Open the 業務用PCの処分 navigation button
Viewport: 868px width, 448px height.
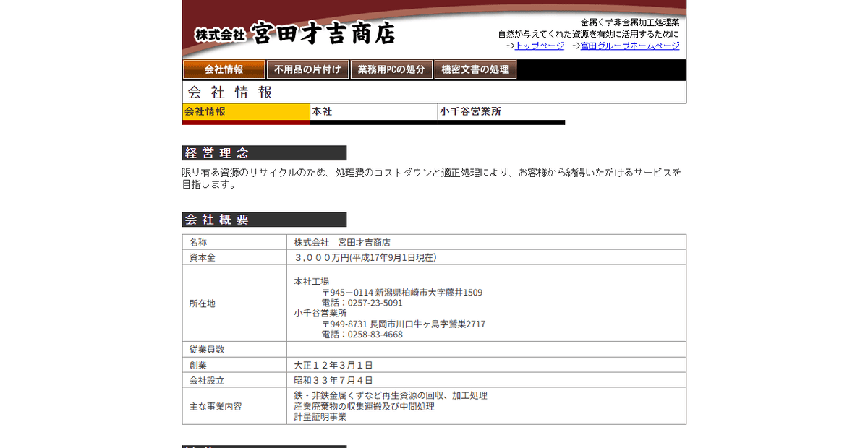click(x=392, y=69)
